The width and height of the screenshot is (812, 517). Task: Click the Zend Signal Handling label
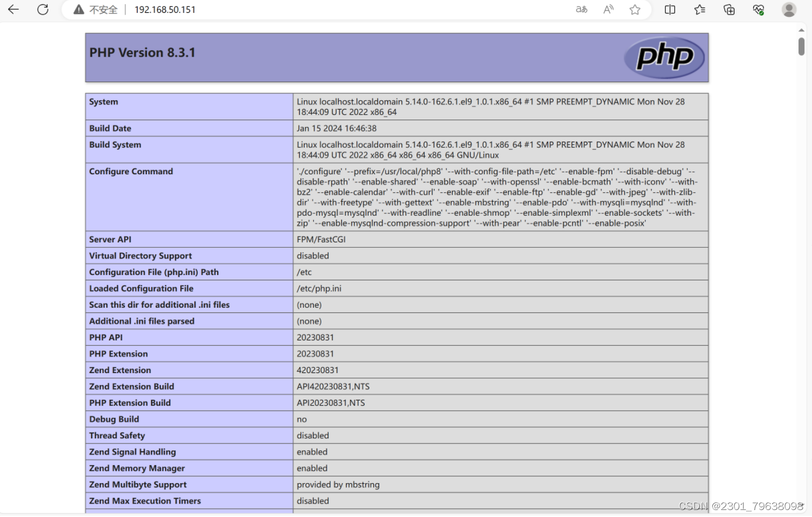132,452
